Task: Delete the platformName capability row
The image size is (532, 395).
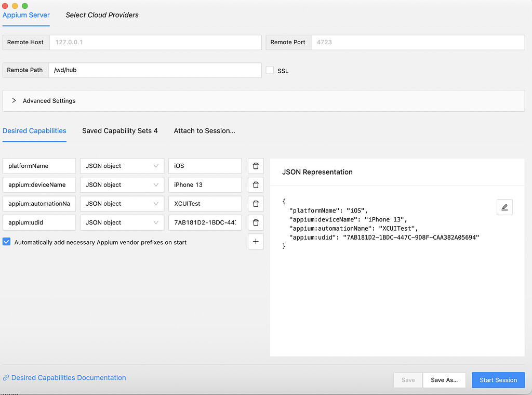Action: pyautogui.click(x=255, y=165)
